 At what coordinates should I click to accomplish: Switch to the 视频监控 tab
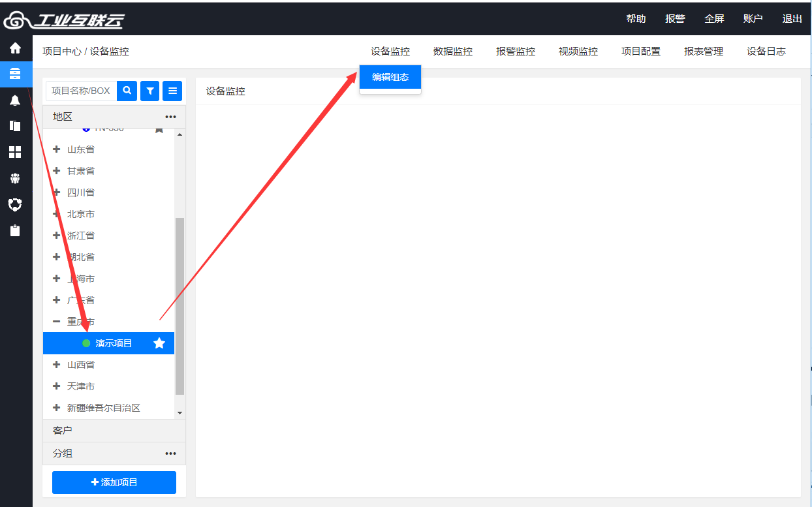tap(578, 52)
